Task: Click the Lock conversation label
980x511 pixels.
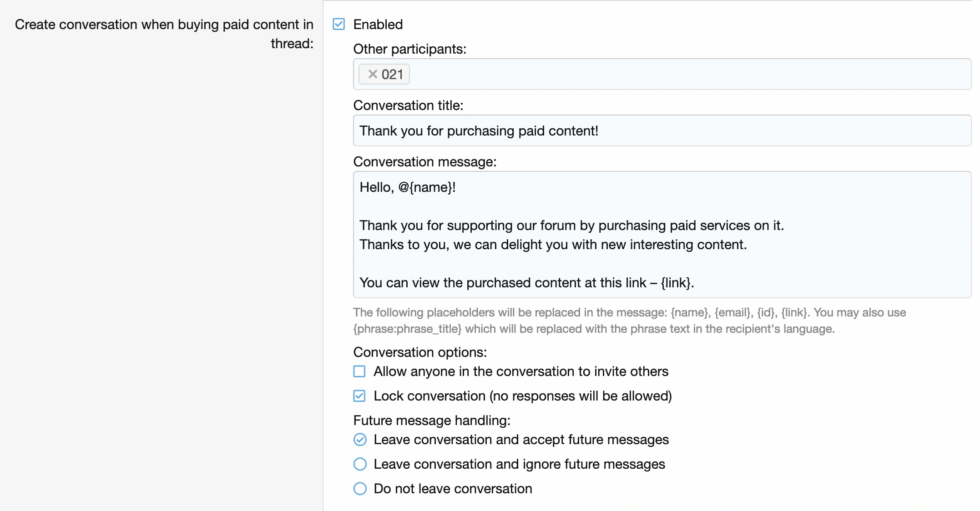Action: (x=522, y=396)
